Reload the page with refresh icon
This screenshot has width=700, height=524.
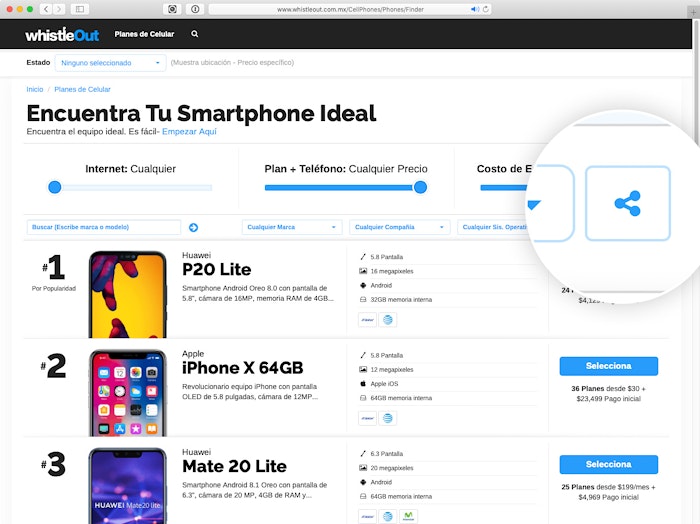pyautogui.click(x=486, y=9)
